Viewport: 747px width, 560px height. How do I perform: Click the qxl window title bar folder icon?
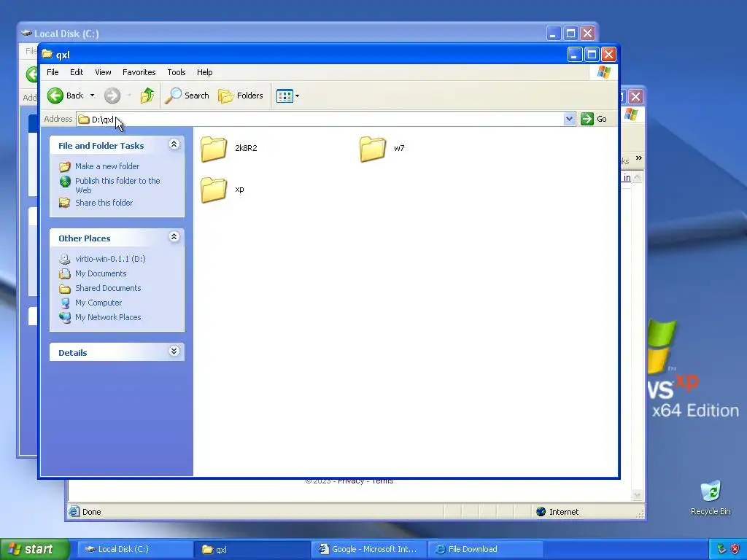pyautogui.click(x=47, y=54)
